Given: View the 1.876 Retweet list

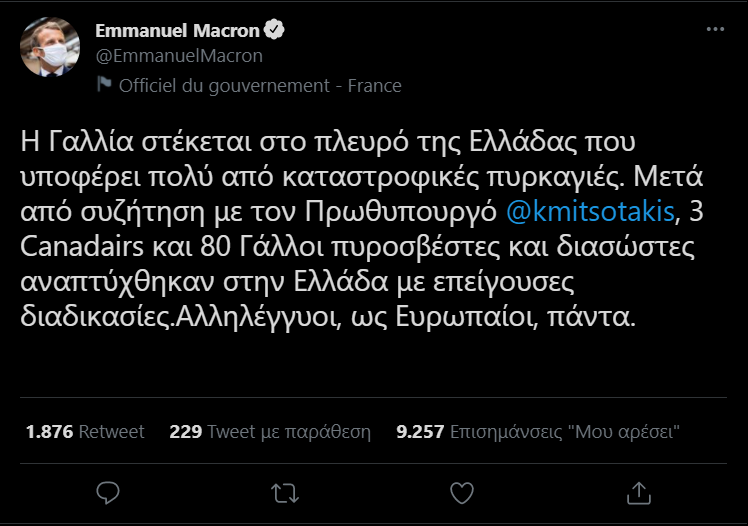Looking at the screenshot, I should point(84,432).
